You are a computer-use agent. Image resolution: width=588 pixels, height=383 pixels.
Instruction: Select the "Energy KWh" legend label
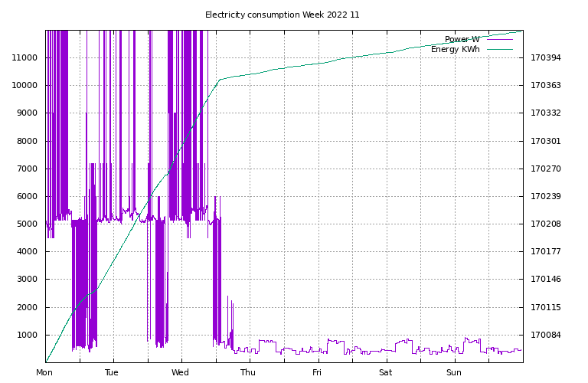pos(456,49)
